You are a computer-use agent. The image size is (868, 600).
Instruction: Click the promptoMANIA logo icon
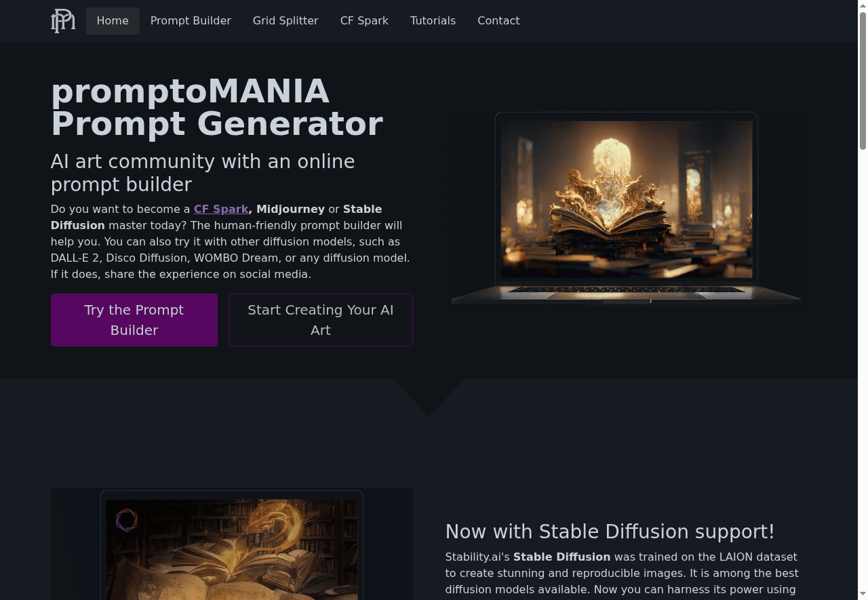click(x=63, y=21)
